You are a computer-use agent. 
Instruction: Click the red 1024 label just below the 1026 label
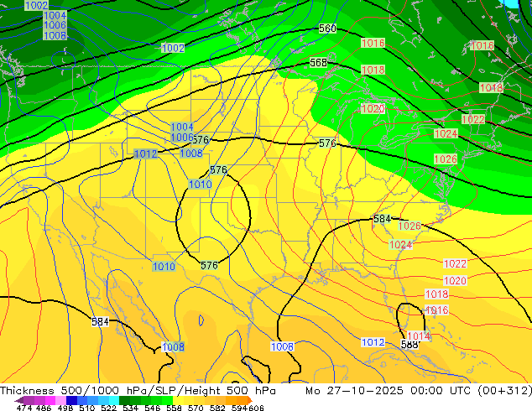(401, 244)
